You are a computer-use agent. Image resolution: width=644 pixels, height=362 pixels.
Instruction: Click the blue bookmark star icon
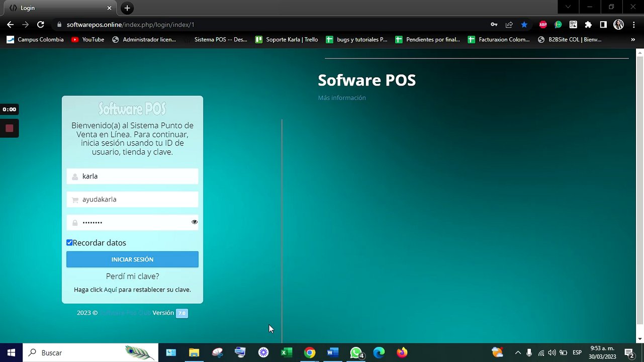[x=524, y=24]
